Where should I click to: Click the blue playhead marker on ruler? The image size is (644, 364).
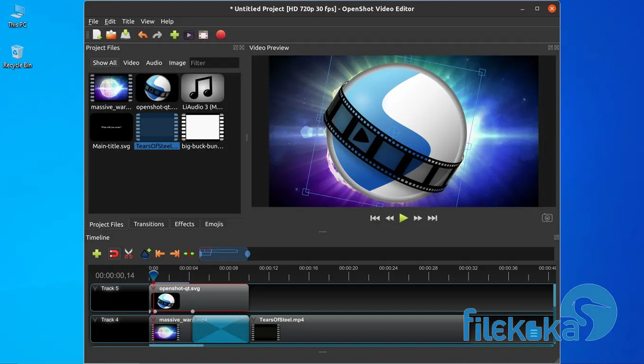(x=153, y=275)
